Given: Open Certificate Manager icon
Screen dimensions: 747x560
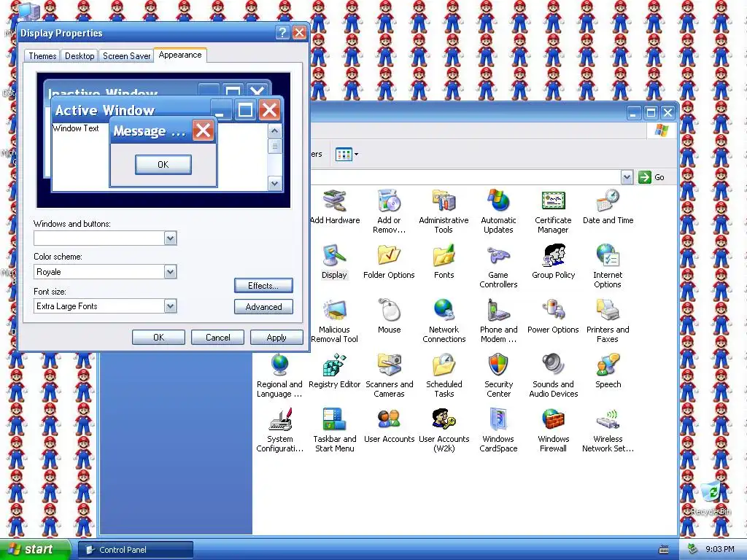Looking at the screenshot, I should pos(553,211).
